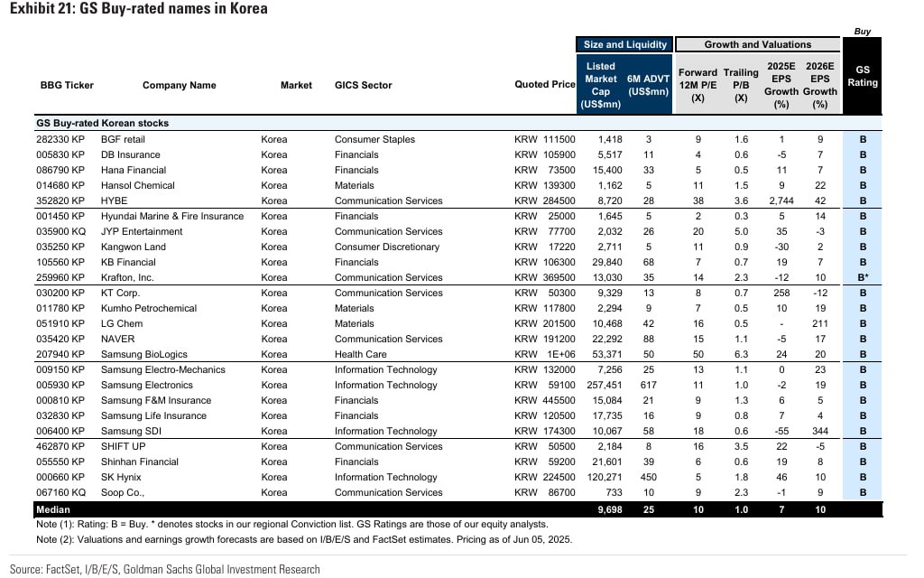Select Krafton's B* rating cell

(x=862, y=277)
